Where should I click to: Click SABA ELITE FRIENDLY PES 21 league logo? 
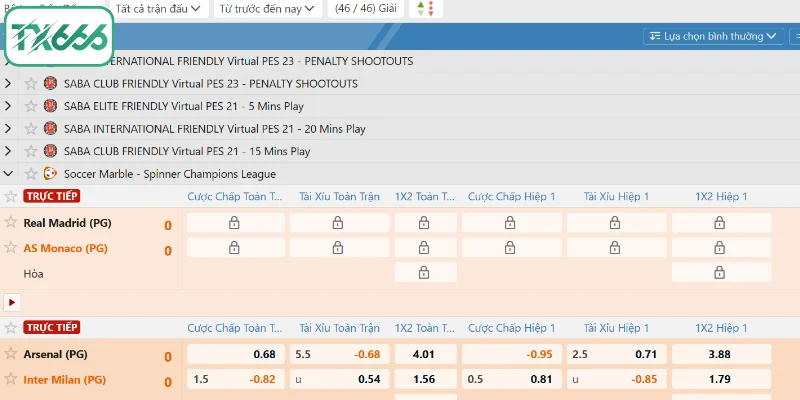pyautogui.click(x=50, y=106)
